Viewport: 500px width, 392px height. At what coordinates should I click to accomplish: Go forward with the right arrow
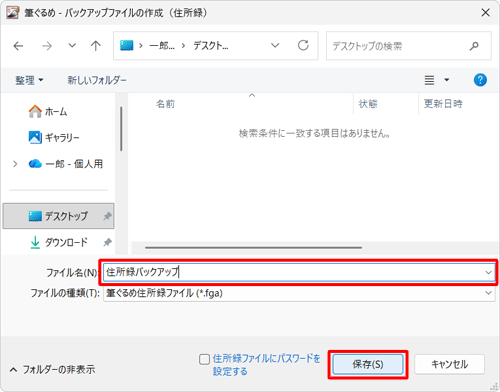47,46
